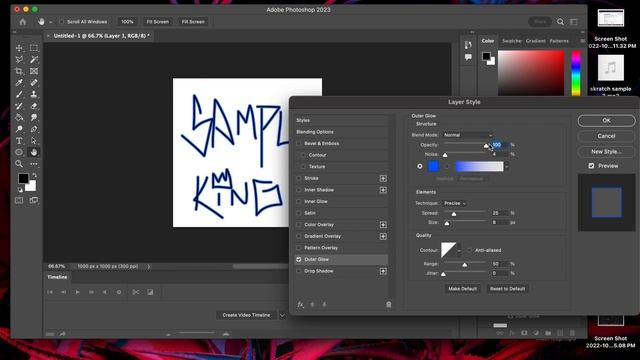Delete effect with Layer Style trash icon
This screenshot has width=640, height=360.
pyautogui.click(x=389, y=304)
